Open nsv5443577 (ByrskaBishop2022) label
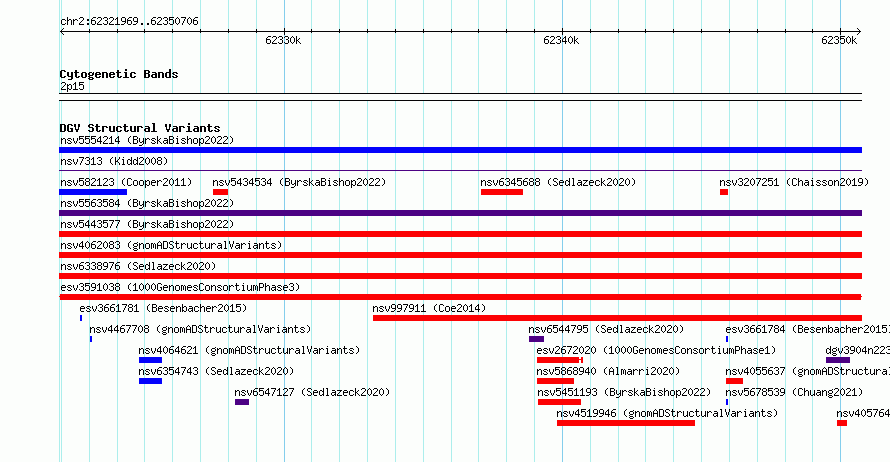This screenshot has width=890, height=462. pyautogui.click(x=147, y=224)
